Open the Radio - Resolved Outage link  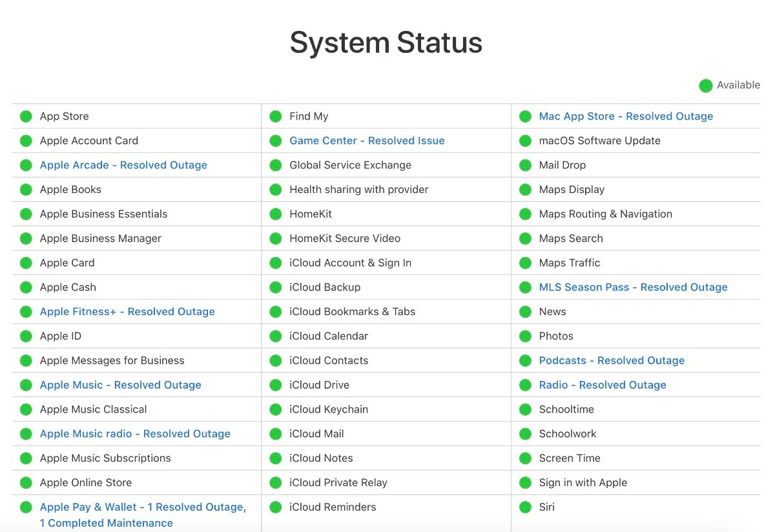click(603, 385)
